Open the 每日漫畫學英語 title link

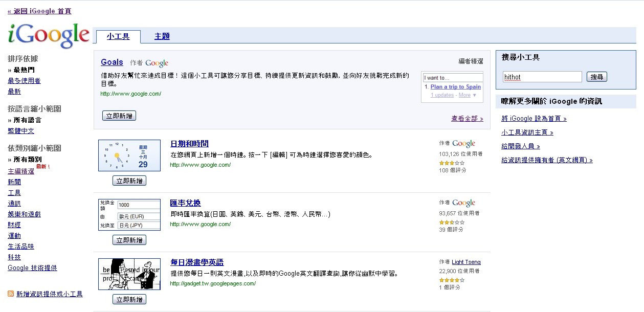tap(197, 262)
